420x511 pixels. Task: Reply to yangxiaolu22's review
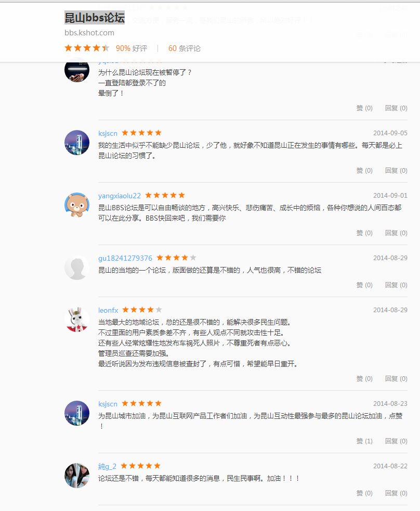click(x=396, y=233)
